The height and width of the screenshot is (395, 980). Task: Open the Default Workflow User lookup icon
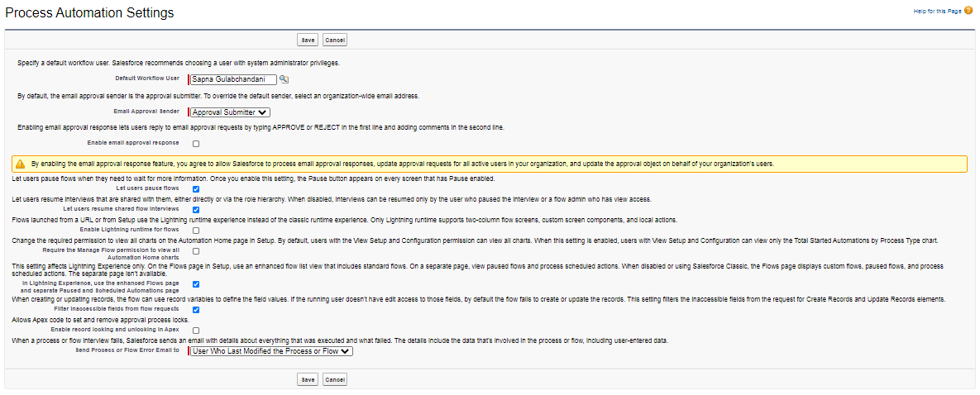point(284,79)
